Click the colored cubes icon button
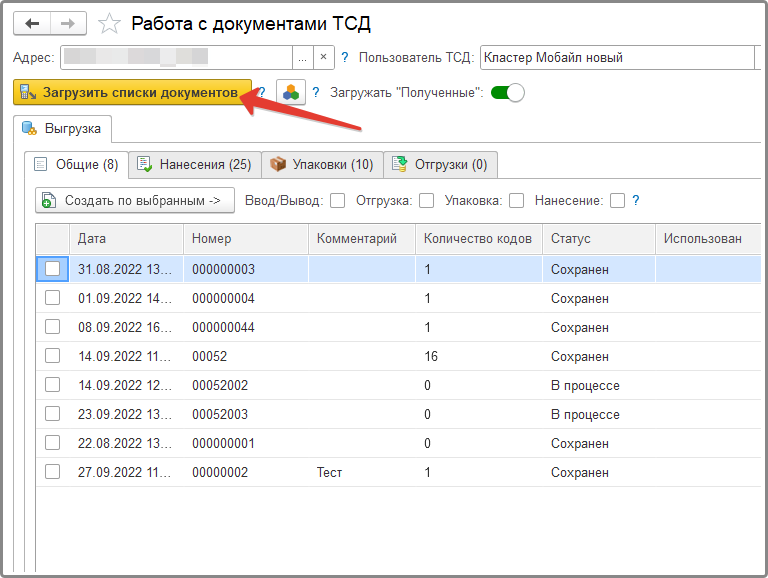This screenshot has height=578, width=768. (x=291, y=92)
